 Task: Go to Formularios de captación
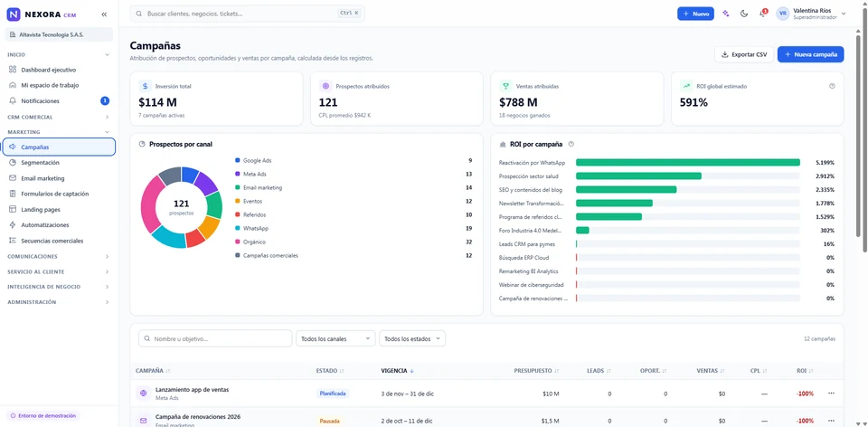click(x=59, y=194)
